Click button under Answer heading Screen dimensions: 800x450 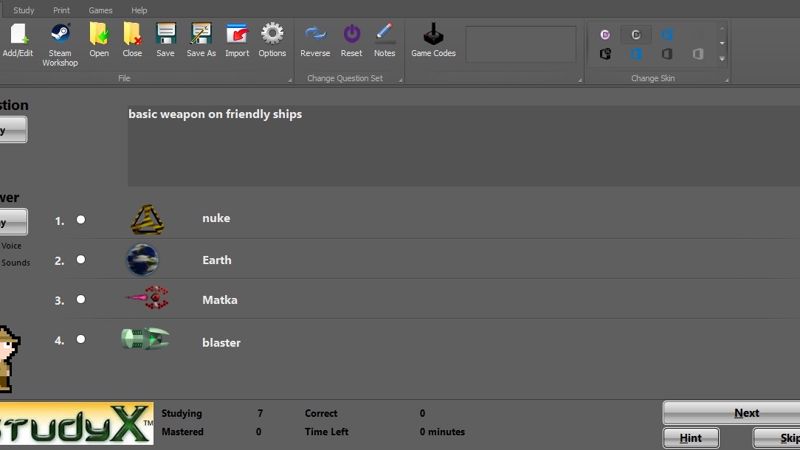pyautogui.click(x=12, y=222)
